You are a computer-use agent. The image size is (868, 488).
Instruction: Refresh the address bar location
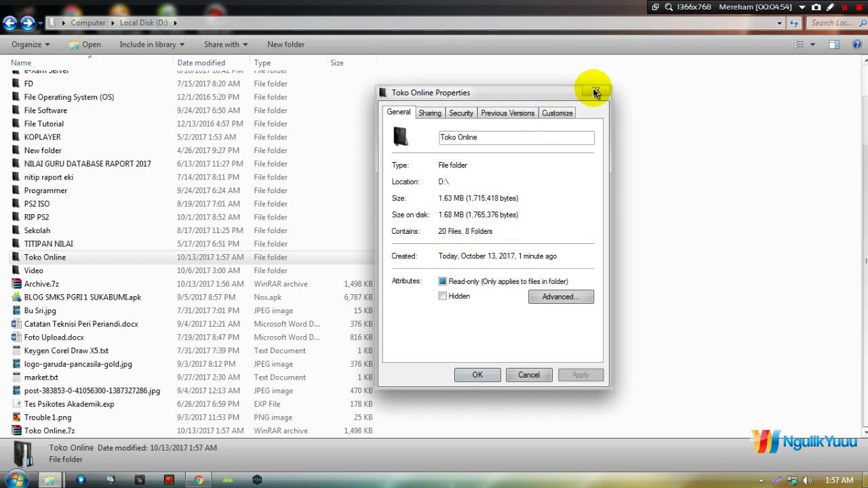(793, 23)
